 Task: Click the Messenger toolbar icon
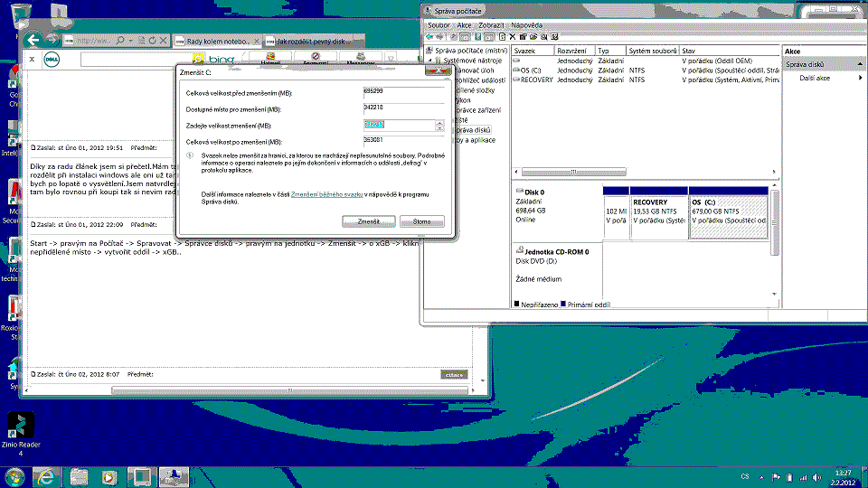[x=361, y=58]
